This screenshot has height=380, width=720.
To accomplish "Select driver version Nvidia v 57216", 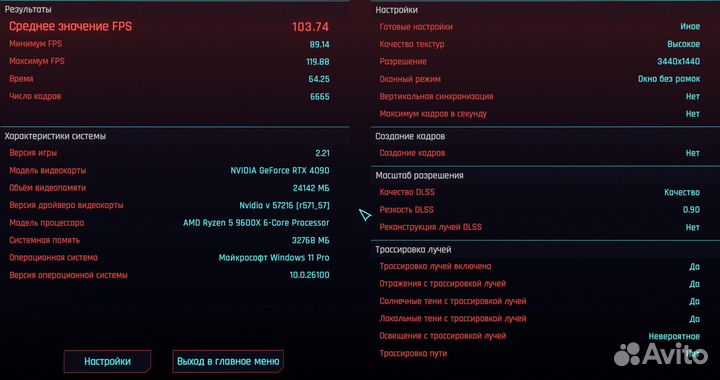I will pos(284,206).
